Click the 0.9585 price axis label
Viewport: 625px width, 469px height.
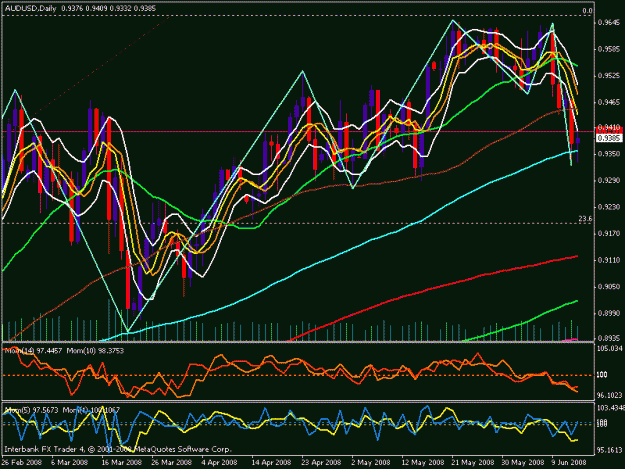[x=609, y=49]
